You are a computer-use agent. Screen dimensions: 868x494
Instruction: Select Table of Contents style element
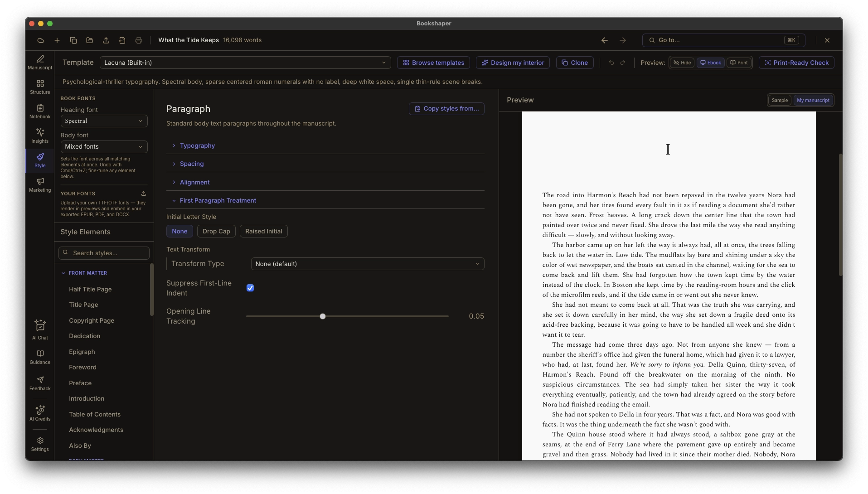[95, 414]
